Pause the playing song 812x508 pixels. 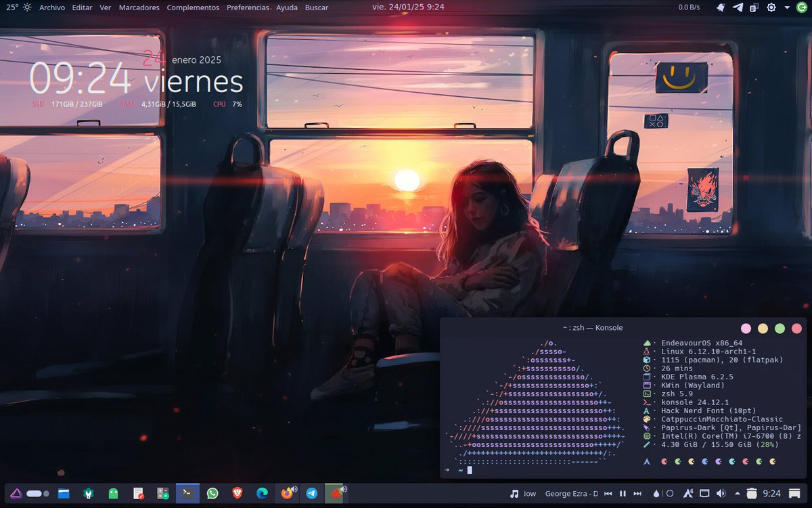(623, 494)
